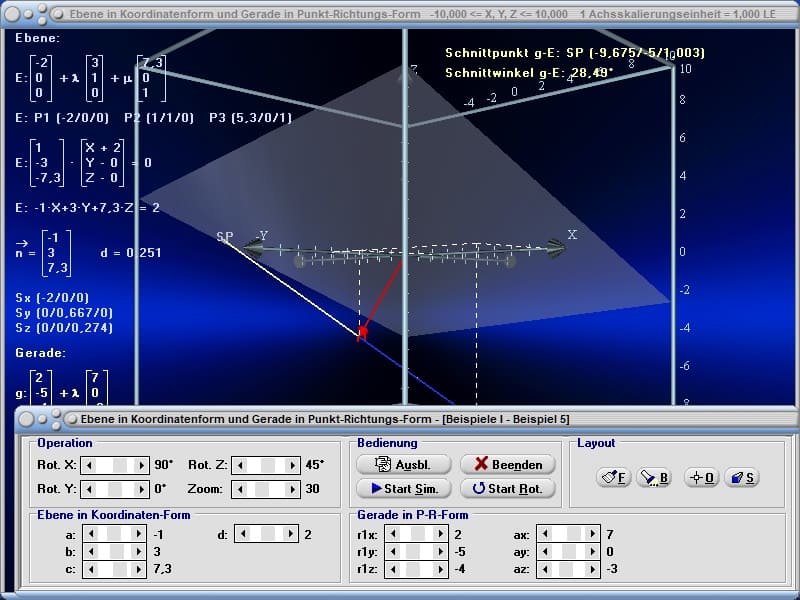The width and height of the screenshot is (800, 600).
Task: Increase plane coefficient a
Action: pyautogui.click(x=139, y=534)
